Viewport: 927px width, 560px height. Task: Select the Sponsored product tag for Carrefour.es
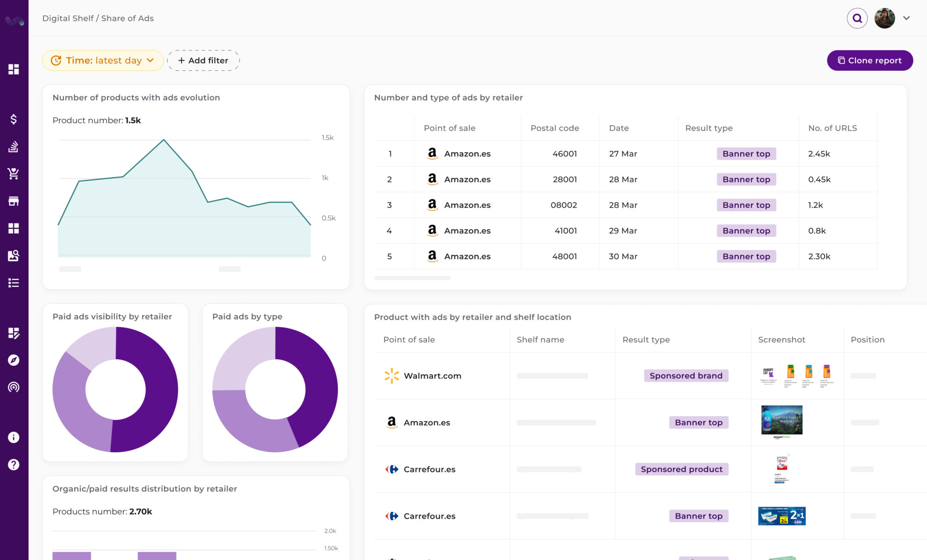[681, 469]
